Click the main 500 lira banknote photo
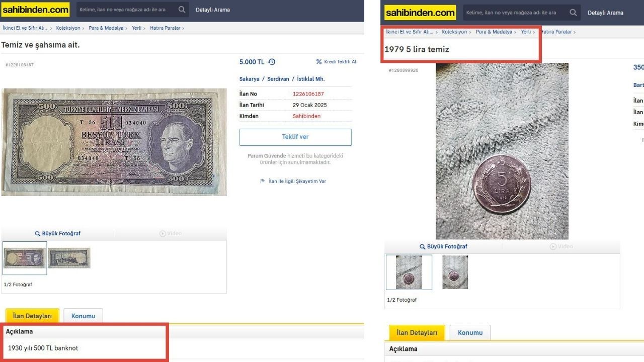644x362 pixels. [x=114, y=142]
